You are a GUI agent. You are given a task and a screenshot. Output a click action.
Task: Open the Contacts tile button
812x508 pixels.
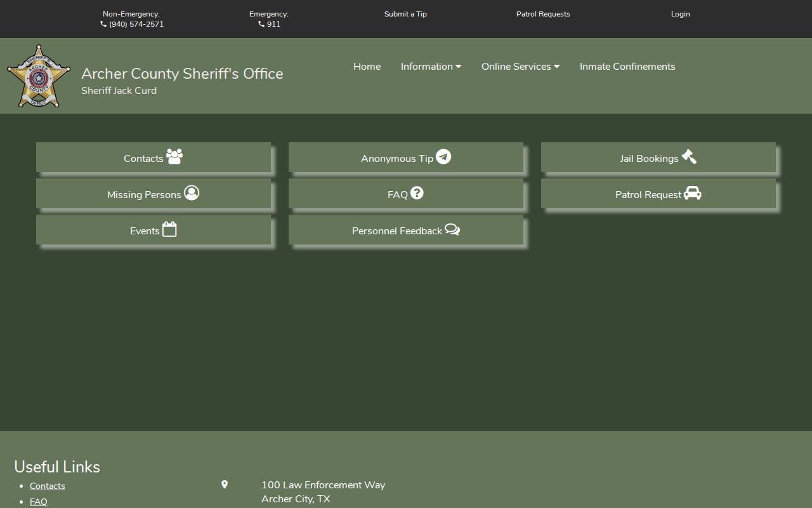154,157
